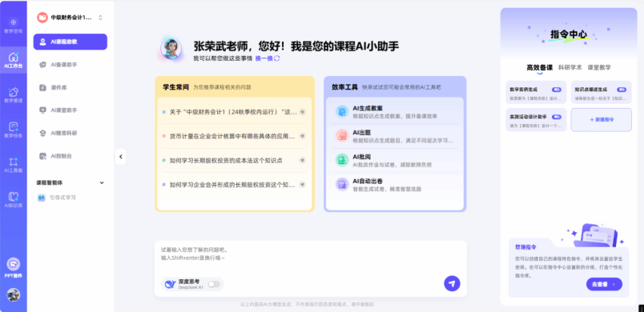Image resolution: width=644 pixels, height=312 pixels.
Task: Launch the PPT插件 icon
Action: pyautogui.click(x=13, y=268)
